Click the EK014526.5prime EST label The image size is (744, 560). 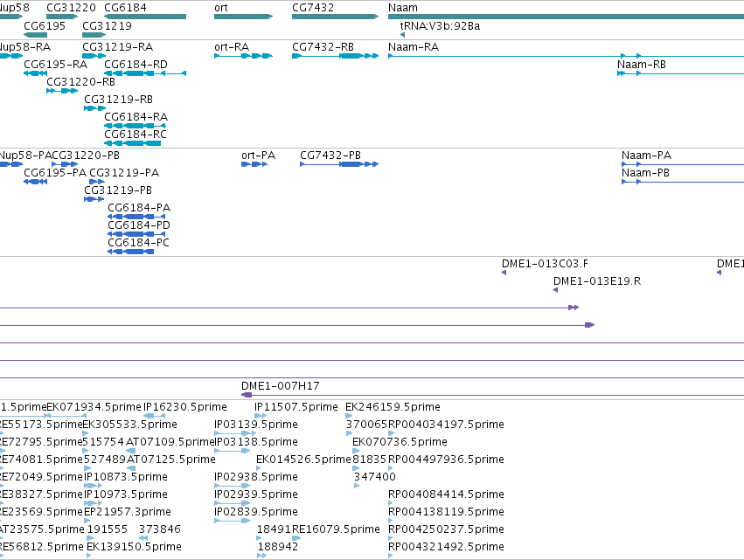303,460
